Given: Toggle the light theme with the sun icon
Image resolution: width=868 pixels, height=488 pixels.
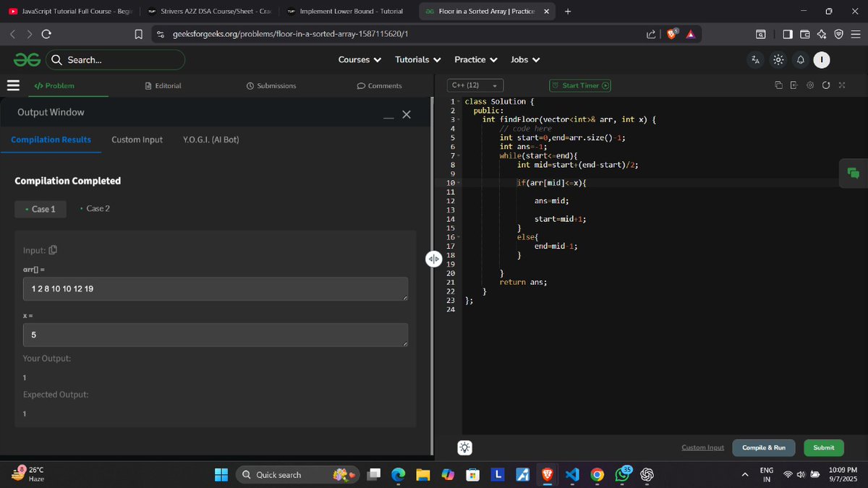Looking at the screenshot, I should (778, 61).
